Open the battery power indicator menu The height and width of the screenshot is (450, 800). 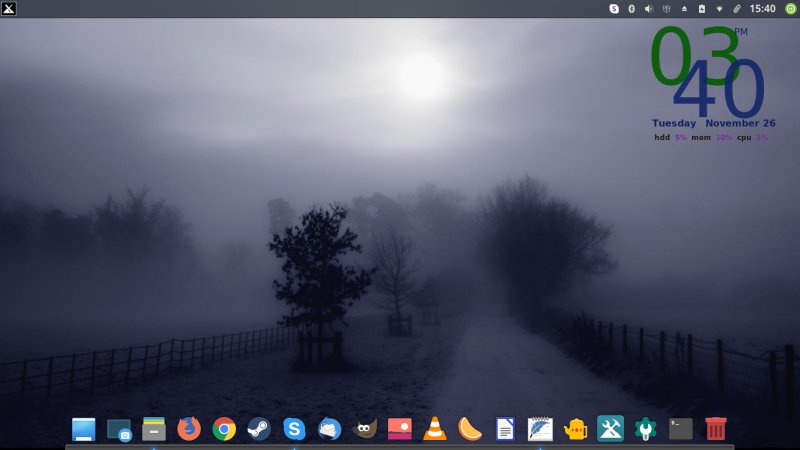pos(702,8)
